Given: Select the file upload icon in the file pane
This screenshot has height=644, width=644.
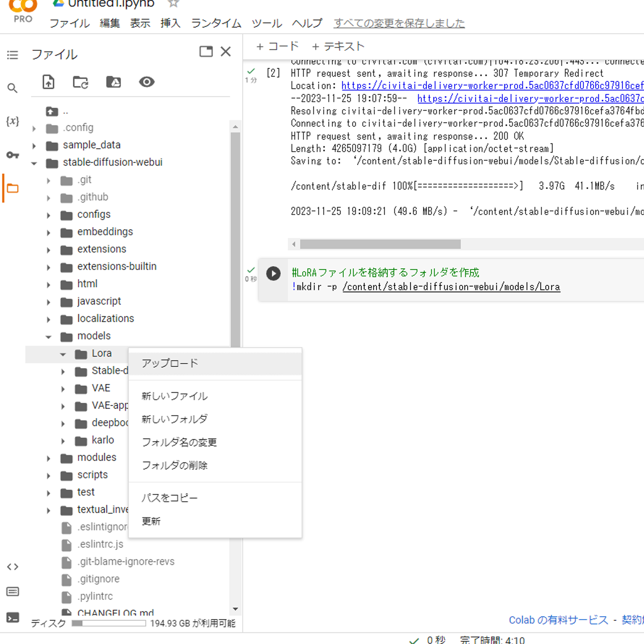Looking at the screenshot, I should coord(48,82).
